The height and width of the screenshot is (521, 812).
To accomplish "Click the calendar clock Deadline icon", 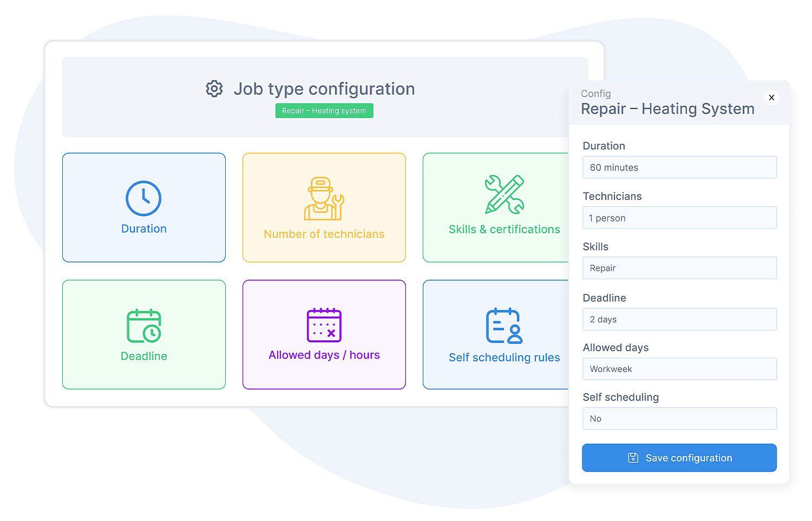I will coord(143,326).
